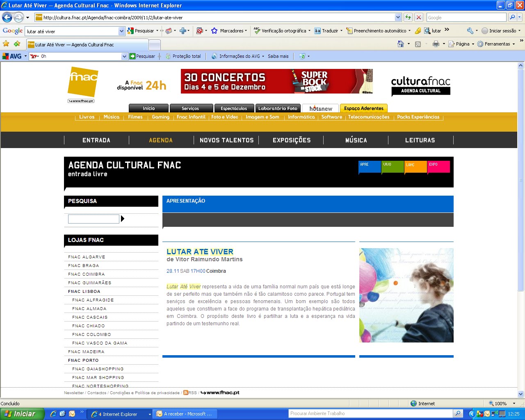Go back with the browser Back arrow
This screenshot has height=420, width=525.
point(7,17)
